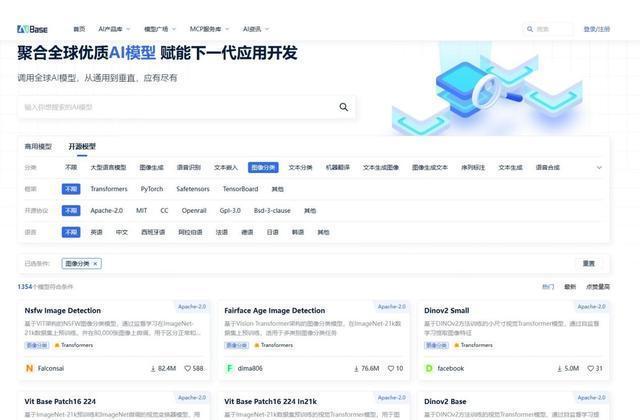The image size is (640, 420).
Task: Open the Nsfw Image Detection model
Action: (62, 311)
